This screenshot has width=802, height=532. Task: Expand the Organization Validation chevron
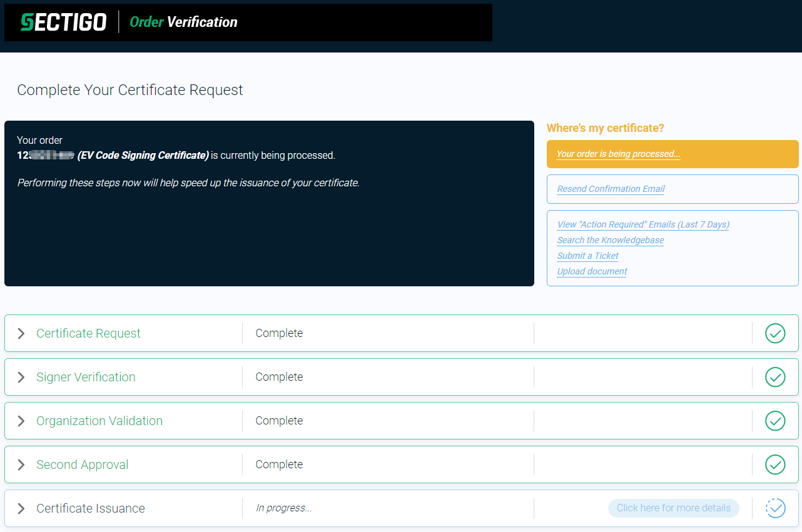[21, 421]
